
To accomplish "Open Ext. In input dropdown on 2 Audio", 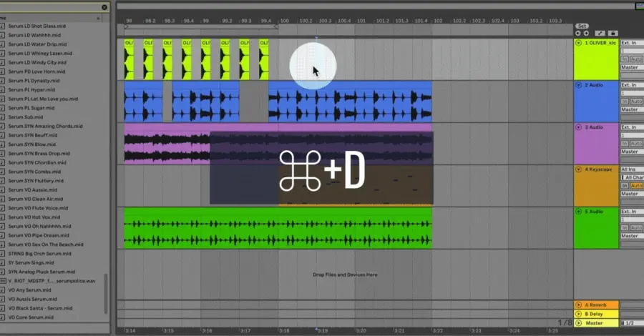I will [632, 85].
